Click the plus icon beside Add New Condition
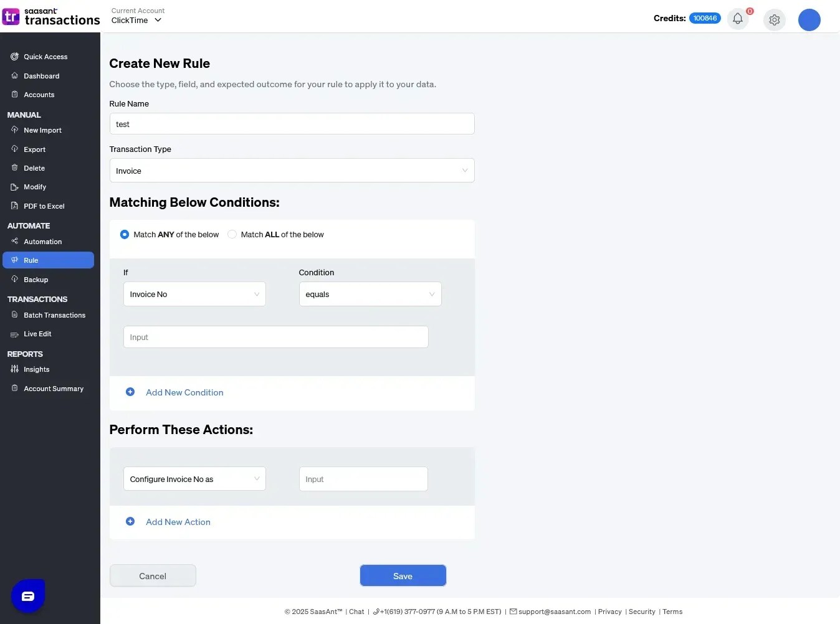This screenshot has height=624, width=840. [x=130, y=392]
